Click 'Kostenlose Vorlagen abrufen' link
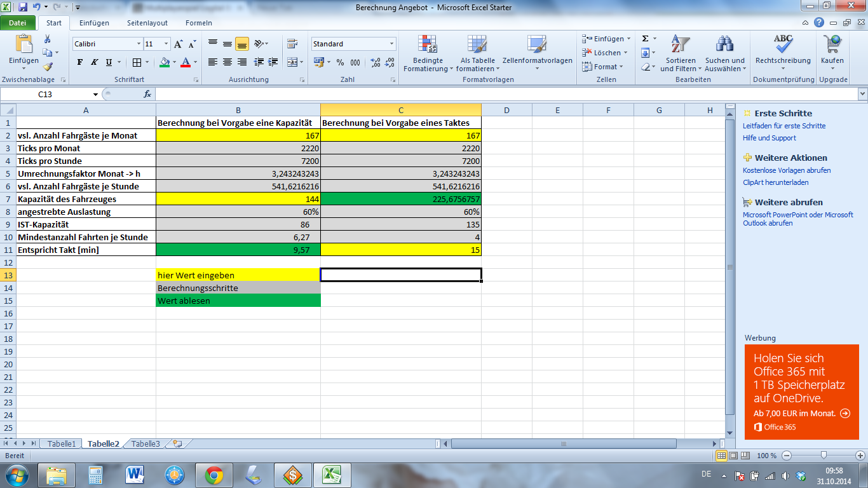The height and width of the screenshot is (488, 868). click(x=787, y=170)
